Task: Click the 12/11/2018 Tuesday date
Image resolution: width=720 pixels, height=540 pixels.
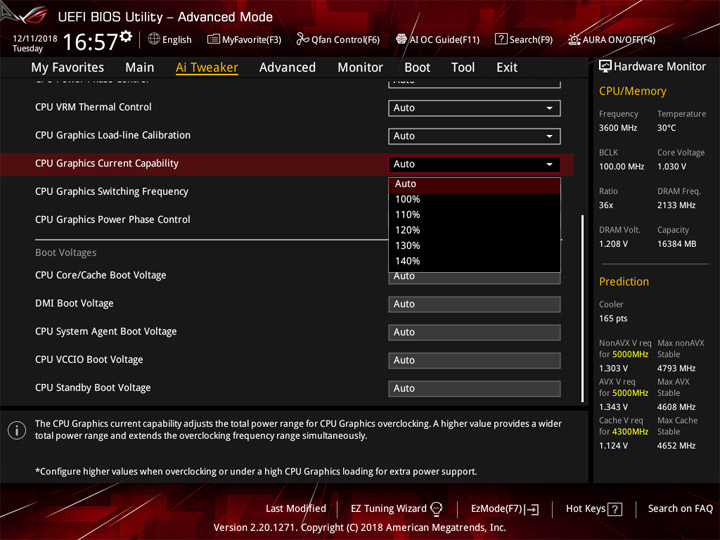Action: (35, 44)
